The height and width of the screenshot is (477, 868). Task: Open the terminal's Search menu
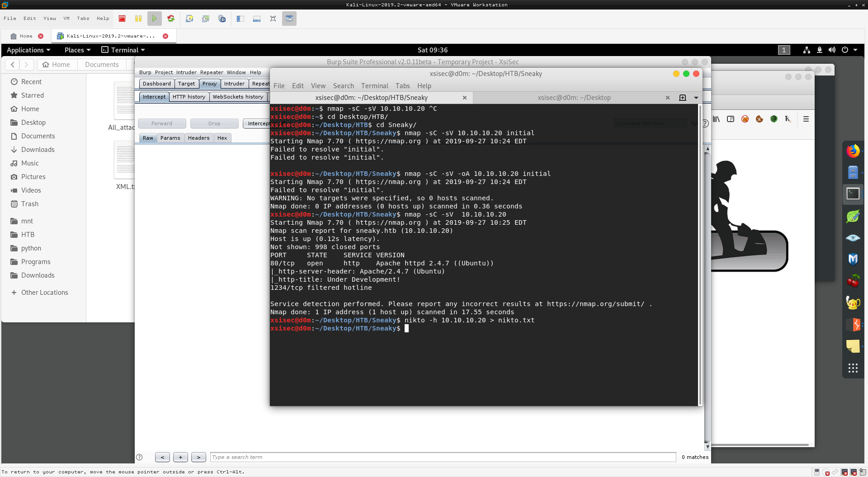[344, 86]
